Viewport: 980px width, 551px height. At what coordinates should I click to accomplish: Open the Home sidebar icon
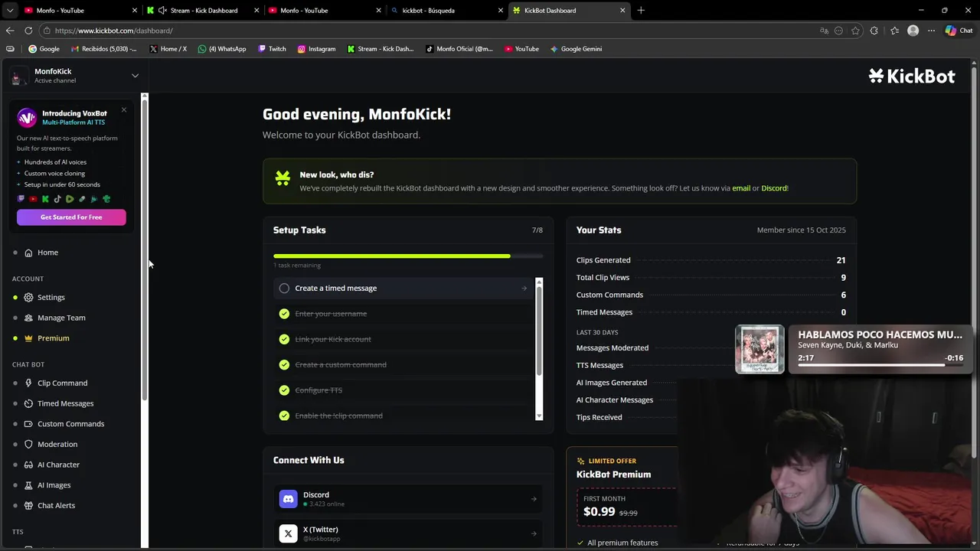28,253
